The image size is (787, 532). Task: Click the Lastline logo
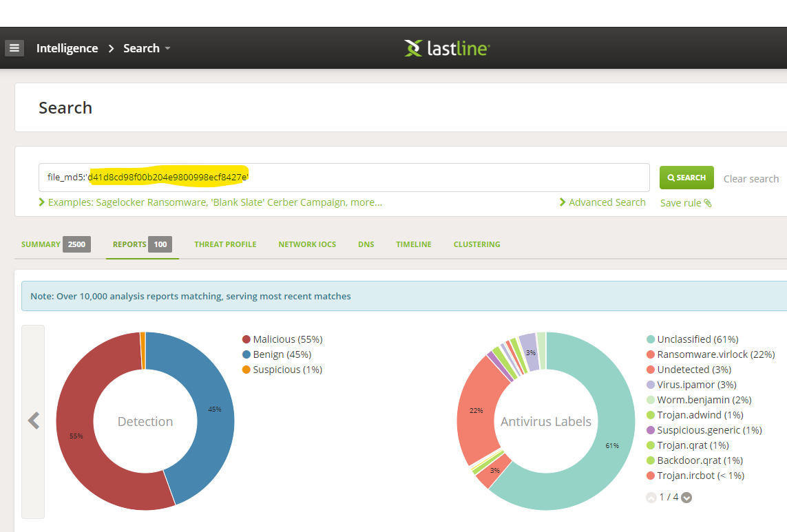447,48
